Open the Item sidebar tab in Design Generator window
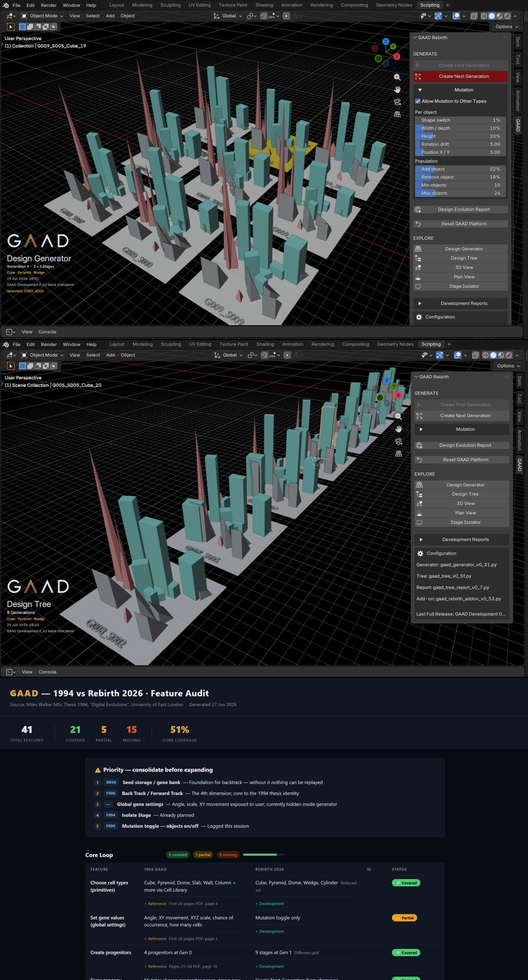Image resolution: width=528 pixels, height=980 pixels. pyautogui.click(x=518, y=42)
